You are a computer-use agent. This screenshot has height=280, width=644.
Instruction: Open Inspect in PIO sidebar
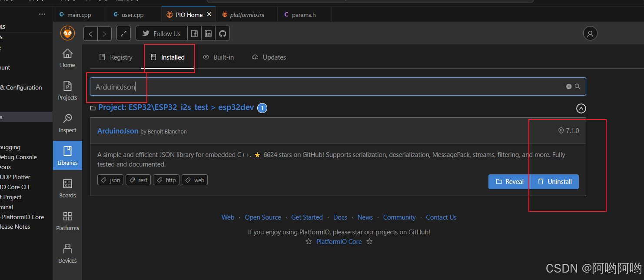67,123
